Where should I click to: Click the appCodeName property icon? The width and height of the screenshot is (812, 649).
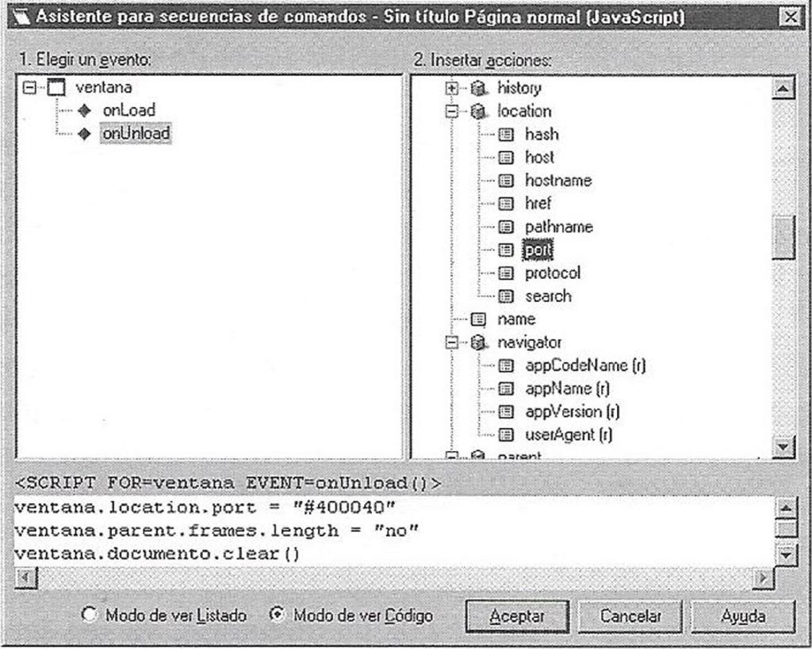click(506, 366)
